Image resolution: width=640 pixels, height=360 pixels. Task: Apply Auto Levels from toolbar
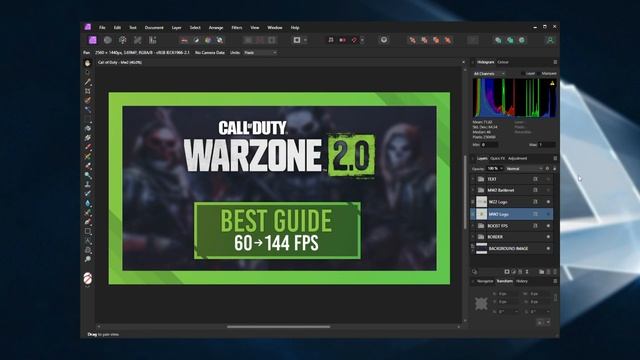click(184, 40)
